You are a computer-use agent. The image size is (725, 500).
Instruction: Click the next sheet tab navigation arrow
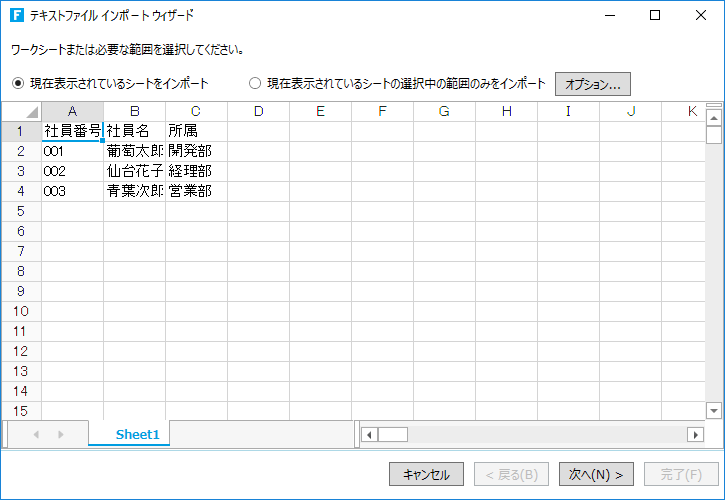61,435
